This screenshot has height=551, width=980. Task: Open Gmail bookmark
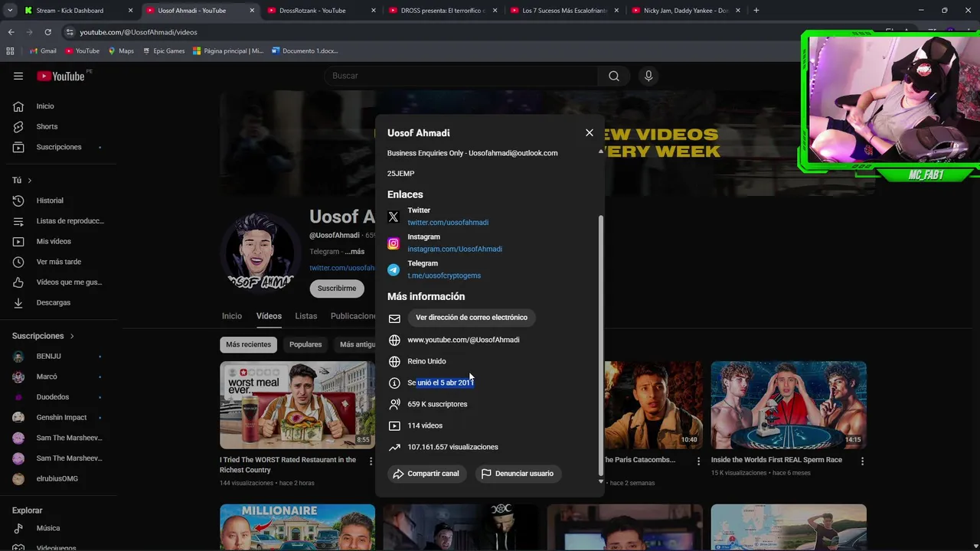[43, 51]
